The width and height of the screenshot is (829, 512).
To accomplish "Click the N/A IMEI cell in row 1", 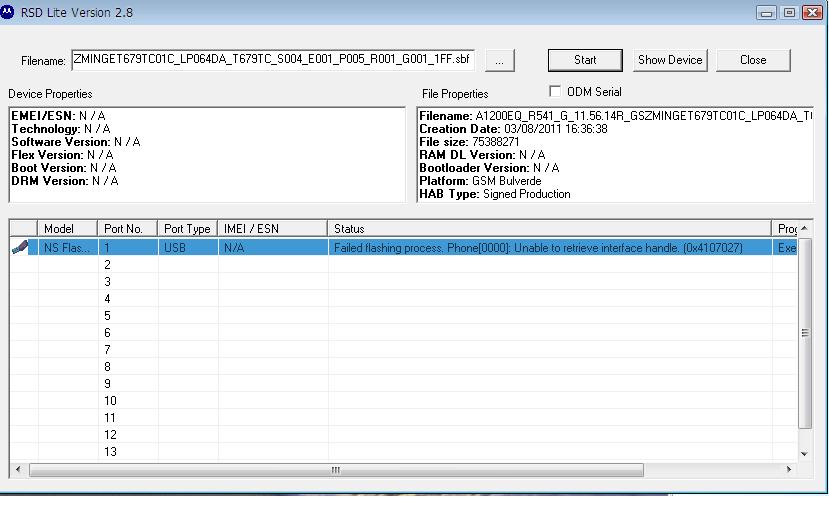I will pos(272,248).
